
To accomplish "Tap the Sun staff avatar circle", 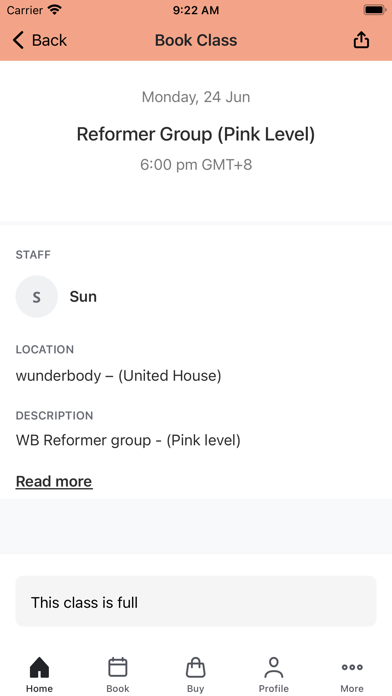I will [x=37, y=297].
